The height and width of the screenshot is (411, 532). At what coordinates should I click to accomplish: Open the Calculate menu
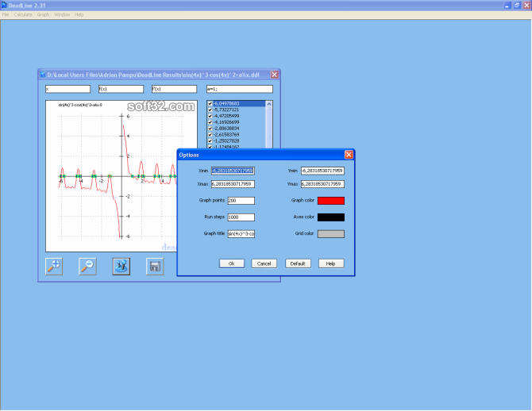click(x=23, y=14)
